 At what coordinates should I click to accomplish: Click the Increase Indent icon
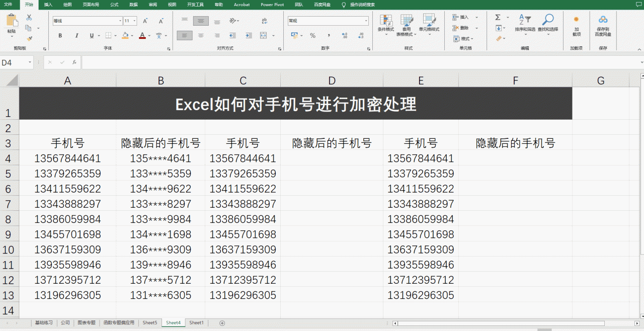coord(249,36)
